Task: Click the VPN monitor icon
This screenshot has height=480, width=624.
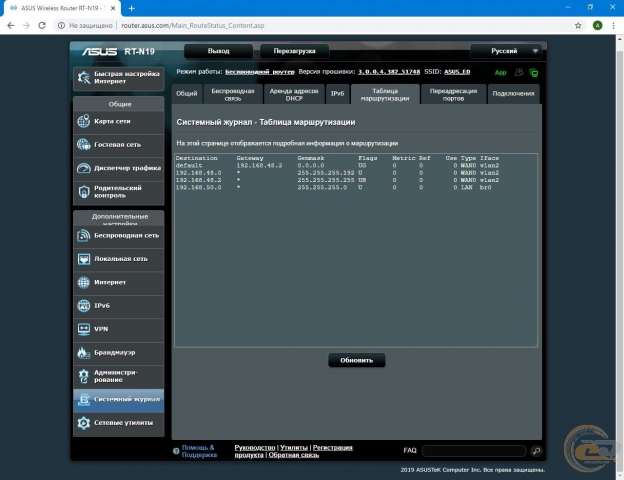Action: point(84,329)
